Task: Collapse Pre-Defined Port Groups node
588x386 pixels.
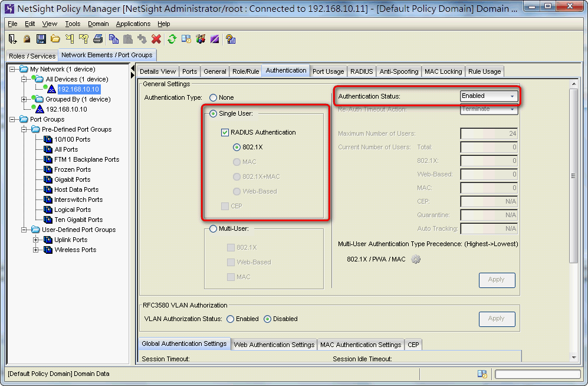Action: point(24,129)
